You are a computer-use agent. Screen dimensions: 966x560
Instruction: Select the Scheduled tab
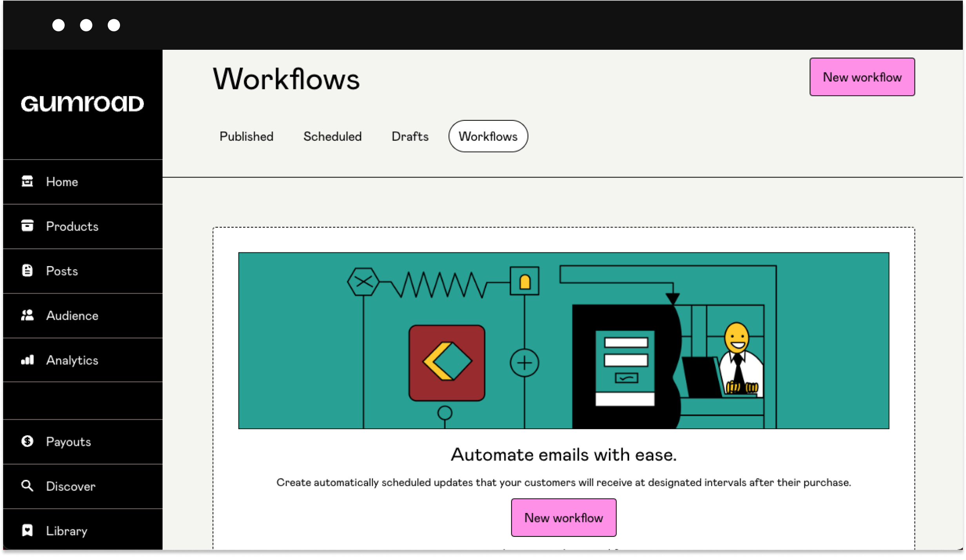pyautogui.click(x=332, y=137)
